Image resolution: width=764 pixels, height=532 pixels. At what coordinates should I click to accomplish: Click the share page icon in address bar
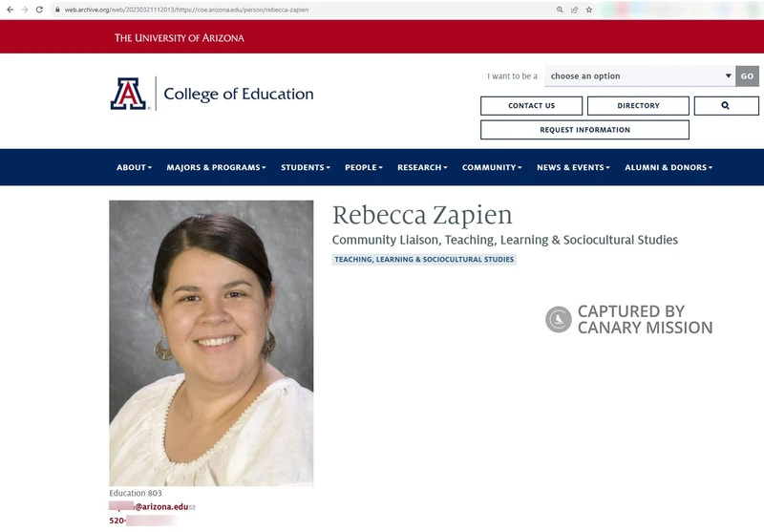[x=575, y=10]
